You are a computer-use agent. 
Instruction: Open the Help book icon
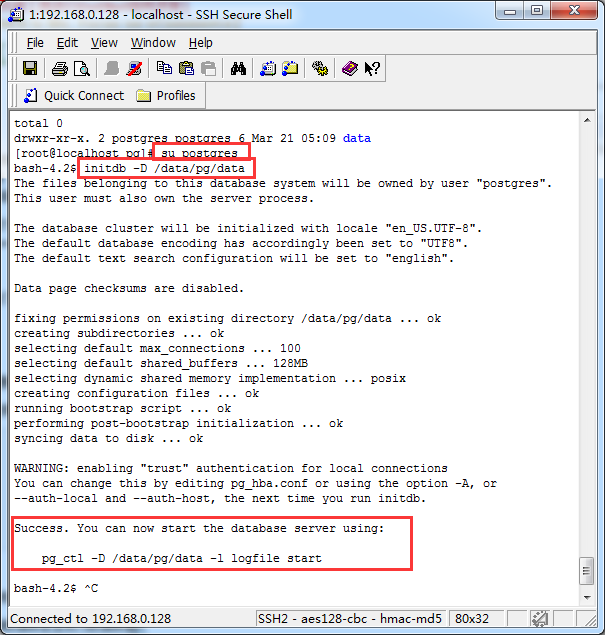tap(349, 68)
